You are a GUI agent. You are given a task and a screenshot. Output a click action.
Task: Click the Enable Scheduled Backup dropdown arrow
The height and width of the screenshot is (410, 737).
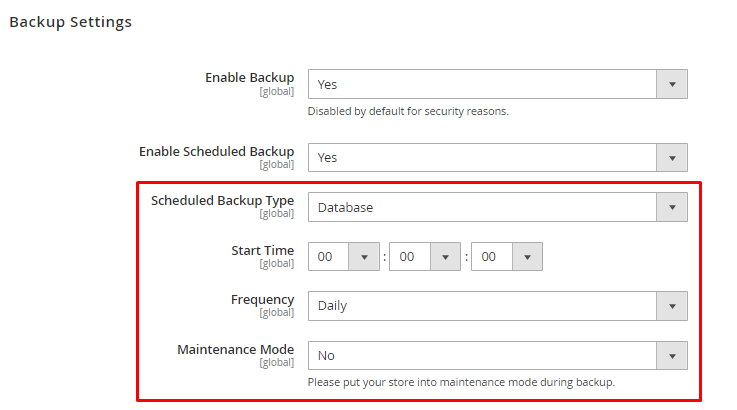672,157
